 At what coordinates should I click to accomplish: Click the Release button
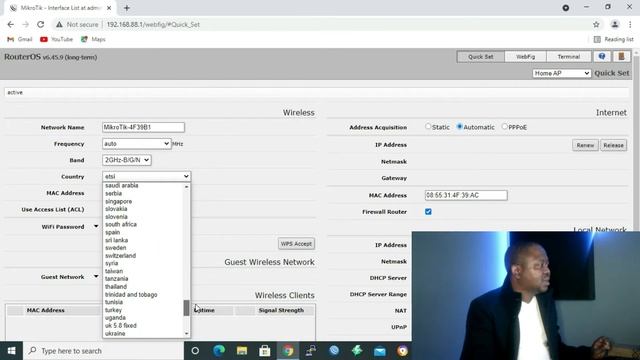pyautogui.click(x=613, y=145)
